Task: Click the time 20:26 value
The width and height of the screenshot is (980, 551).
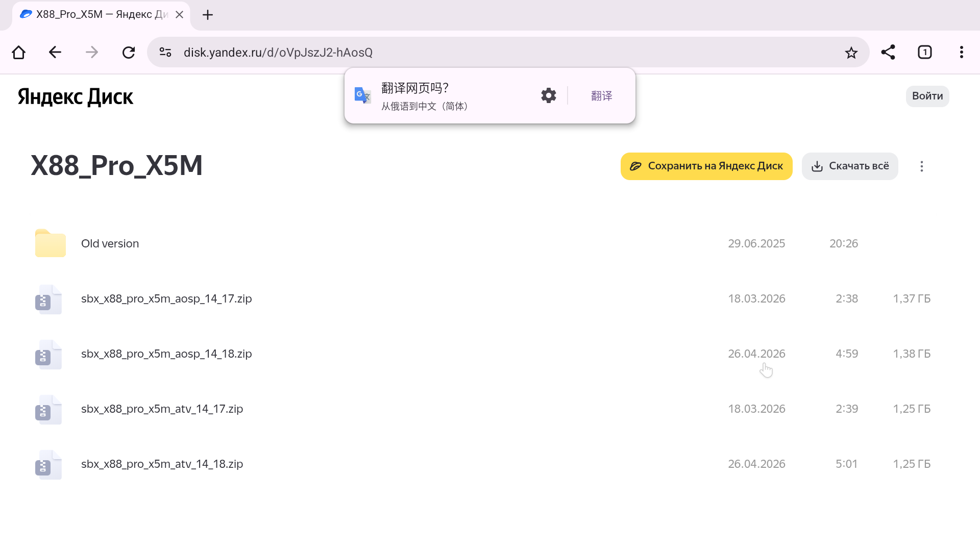Action: [844, 244]
